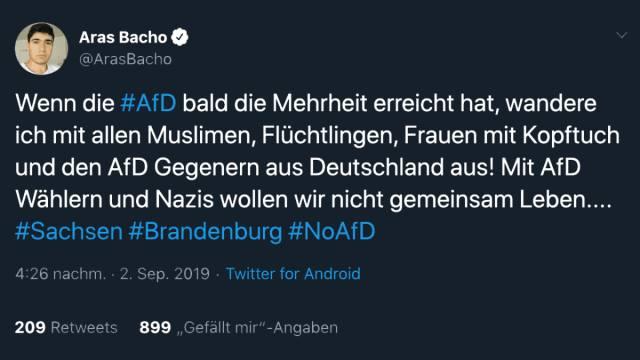This screenshot has width=640, height=360.
Task: Show the Retweets list via its label
Action: click(84, 328)
